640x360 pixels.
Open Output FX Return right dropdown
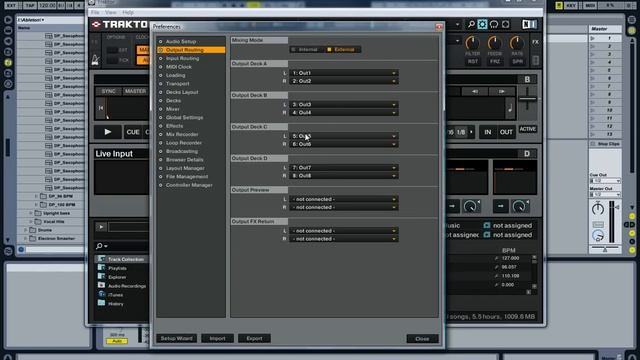[344, 239]
